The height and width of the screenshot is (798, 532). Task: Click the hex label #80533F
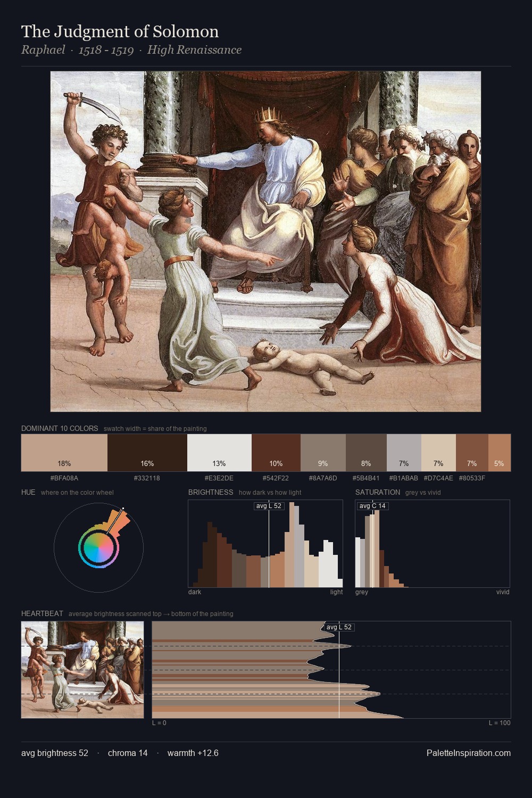coord(472,478)
